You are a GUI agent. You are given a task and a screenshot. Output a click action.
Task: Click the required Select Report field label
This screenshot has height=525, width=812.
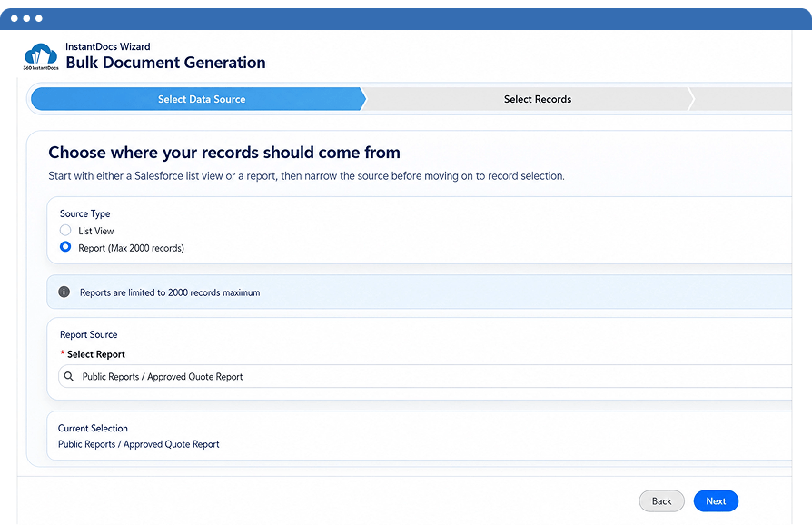coord(93,354)
